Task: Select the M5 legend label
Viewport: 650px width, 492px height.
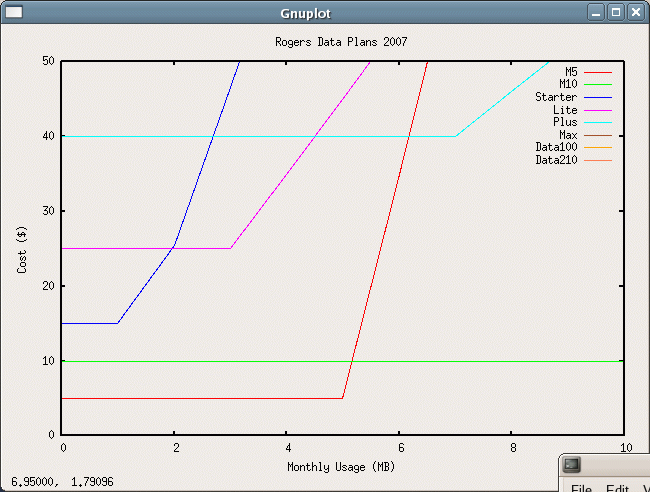Action: tap(571, 72)
